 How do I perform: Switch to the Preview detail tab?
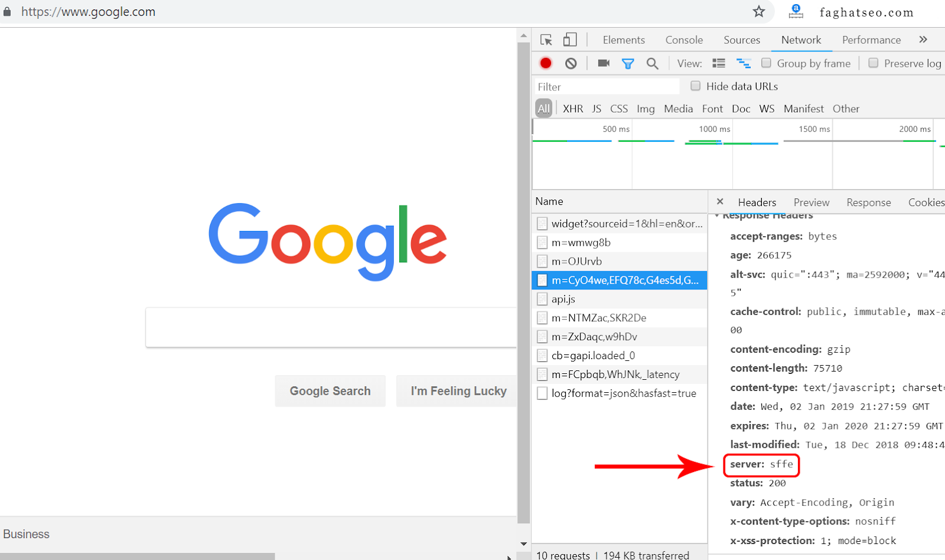click(x=812, y=202)
